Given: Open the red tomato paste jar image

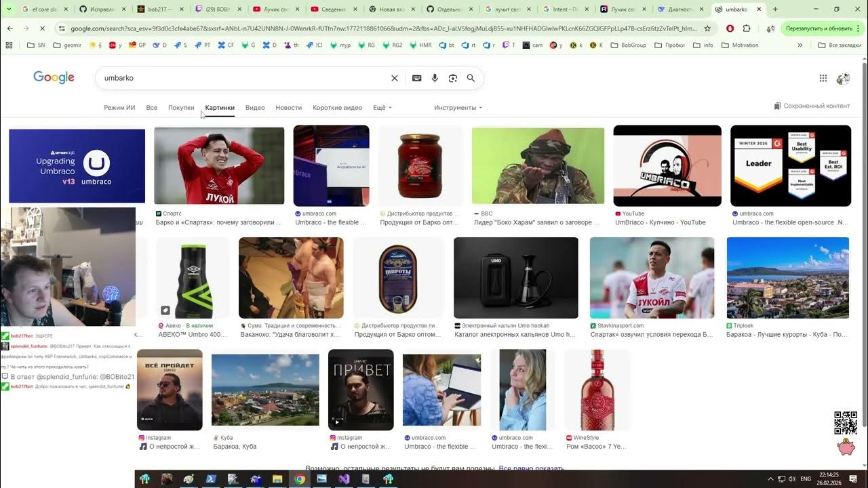Looking at the screenshot, I should click(420, 165).
